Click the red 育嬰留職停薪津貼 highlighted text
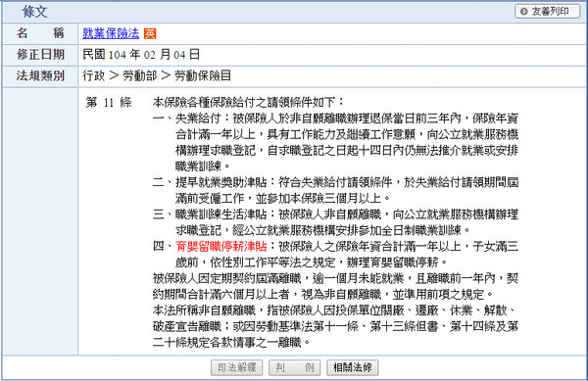This screenshot has height=381, width=588. (x=220, y=246)
